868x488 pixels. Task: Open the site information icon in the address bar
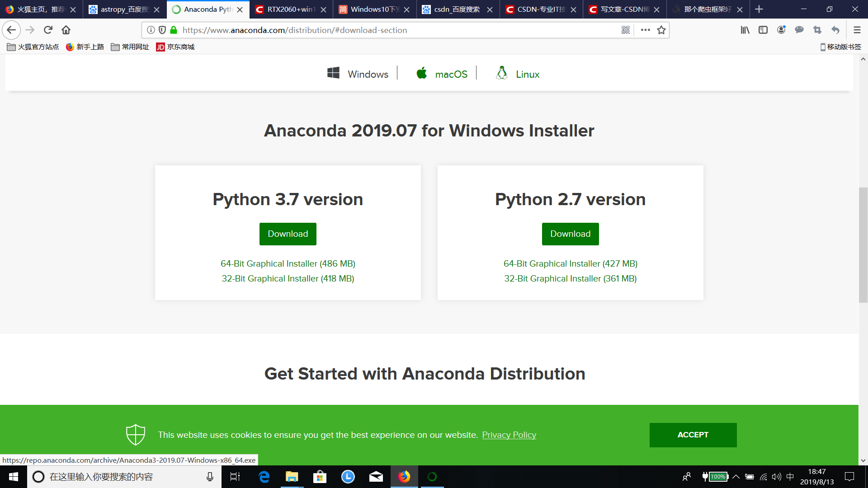click(x=151, y=30)
